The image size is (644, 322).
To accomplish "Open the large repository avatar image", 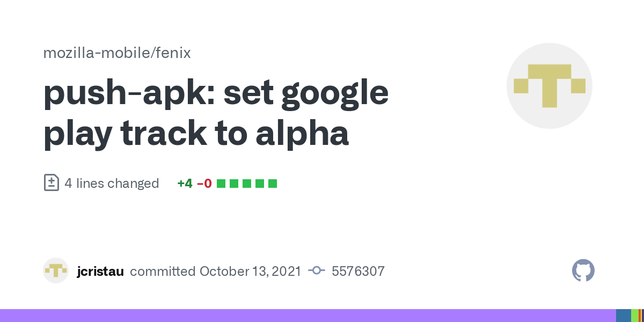I will coord(549,86).
